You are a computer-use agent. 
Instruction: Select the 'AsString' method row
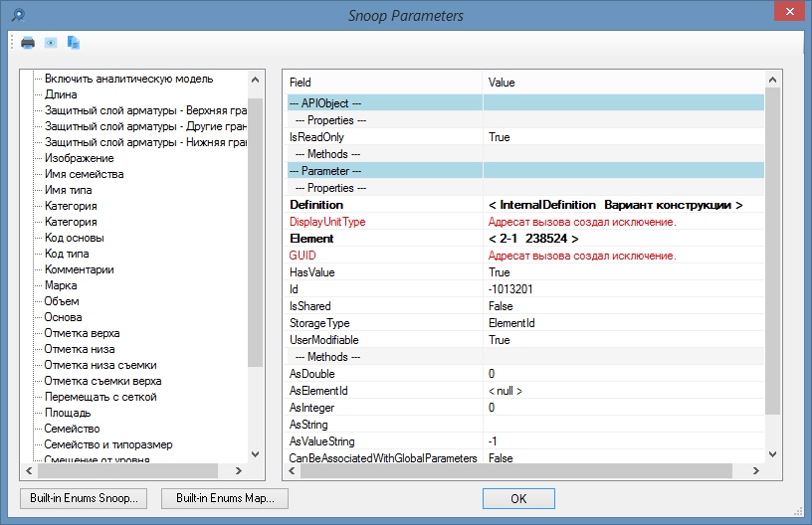tap(525, 425)
